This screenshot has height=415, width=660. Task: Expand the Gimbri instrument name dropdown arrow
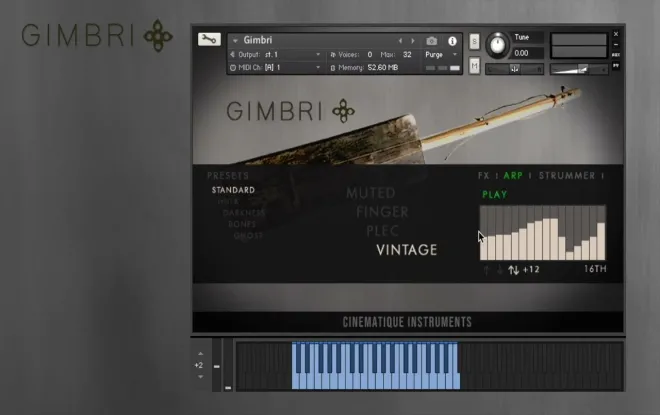tap(235, 41)
